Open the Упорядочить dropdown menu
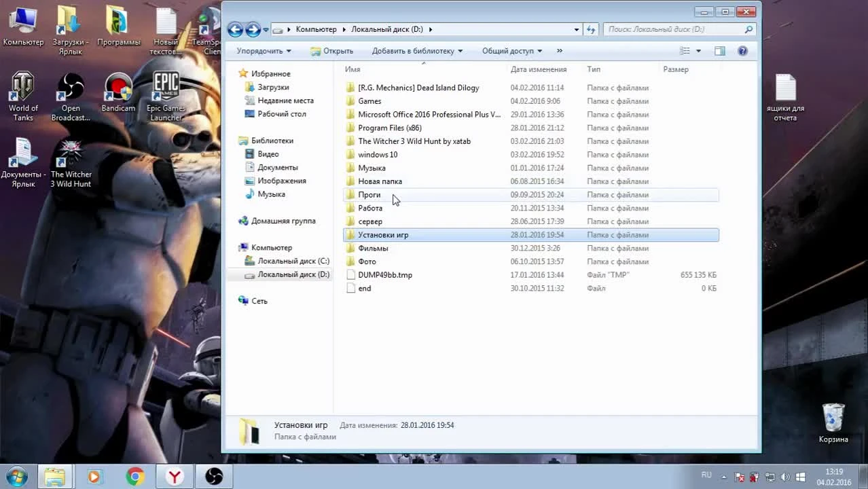Viewport: 868px width, 489px height. click(x=264, y=51)
